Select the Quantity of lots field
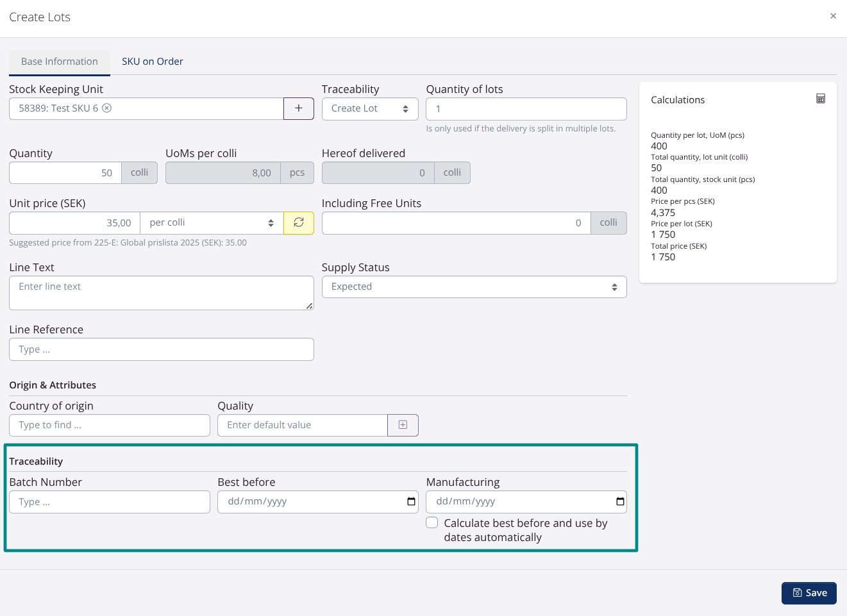This screenshot has height=616, width=847. pos(526,109)
